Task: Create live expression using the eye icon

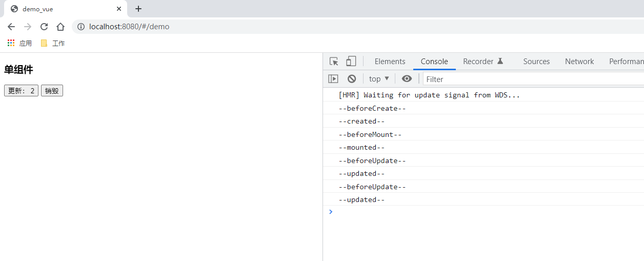Action: (x=407, y=79)
